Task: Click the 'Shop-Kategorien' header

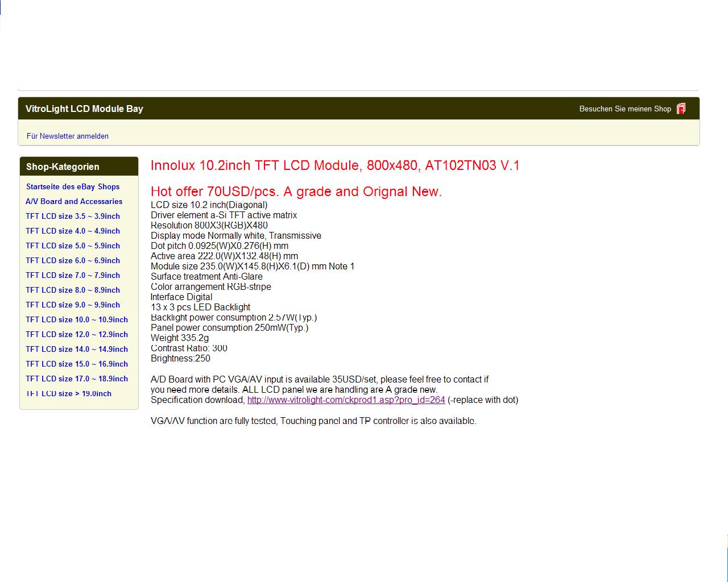Action: point(63,167)
